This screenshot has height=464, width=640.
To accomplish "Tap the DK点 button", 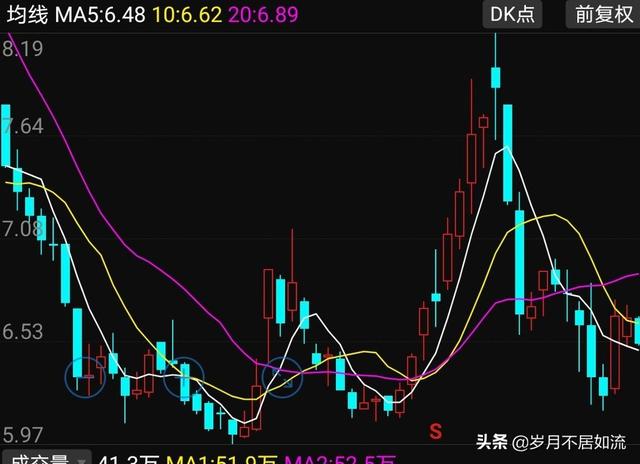I will pyautogui.click(x=512, y=14).
